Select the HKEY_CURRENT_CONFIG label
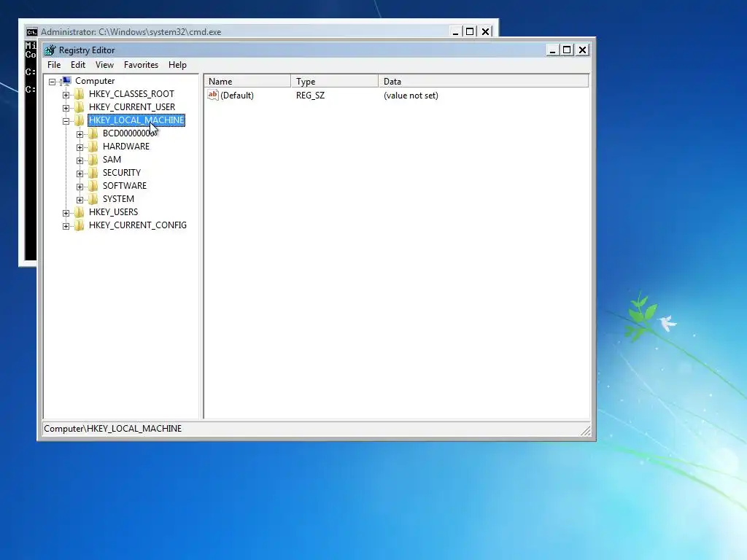The width and height of the screenshot is (747, 560). pyautogui.click(x=138, y=225)
